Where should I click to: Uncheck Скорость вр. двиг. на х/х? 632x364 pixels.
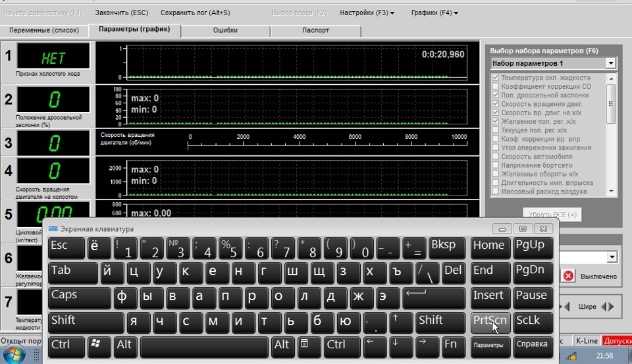pos(495,113)
